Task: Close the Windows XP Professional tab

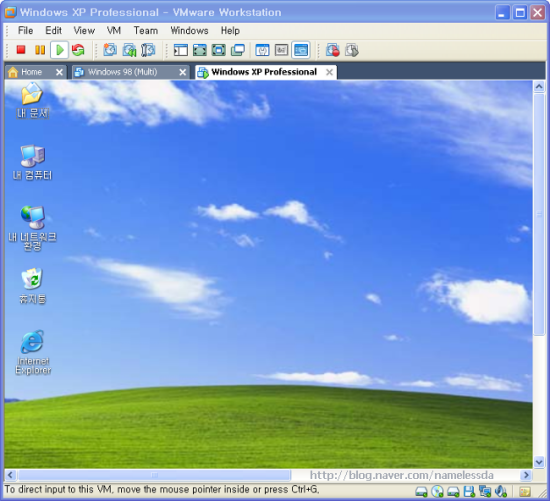Action: [329, 72]
